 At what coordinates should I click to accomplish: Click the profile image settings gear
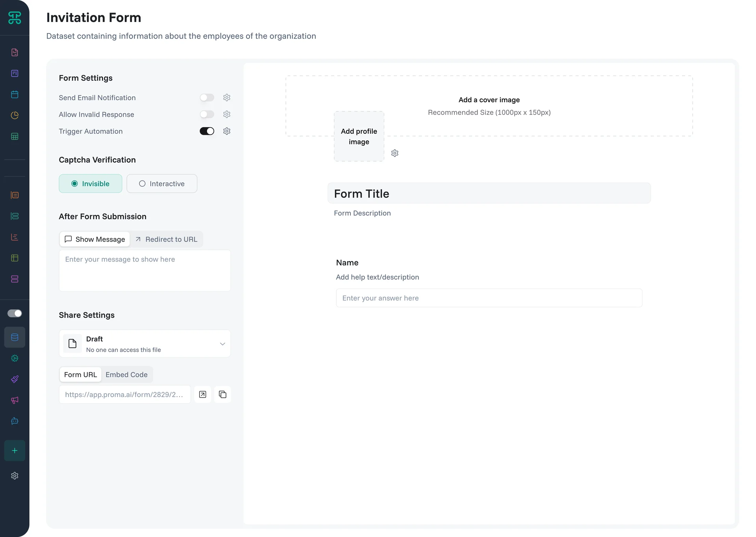coord(395,153)
